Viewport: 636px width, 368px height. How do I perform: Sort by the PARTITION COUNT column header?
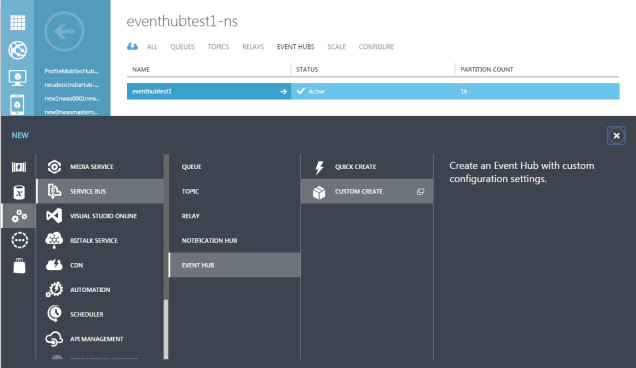(487, 69)
